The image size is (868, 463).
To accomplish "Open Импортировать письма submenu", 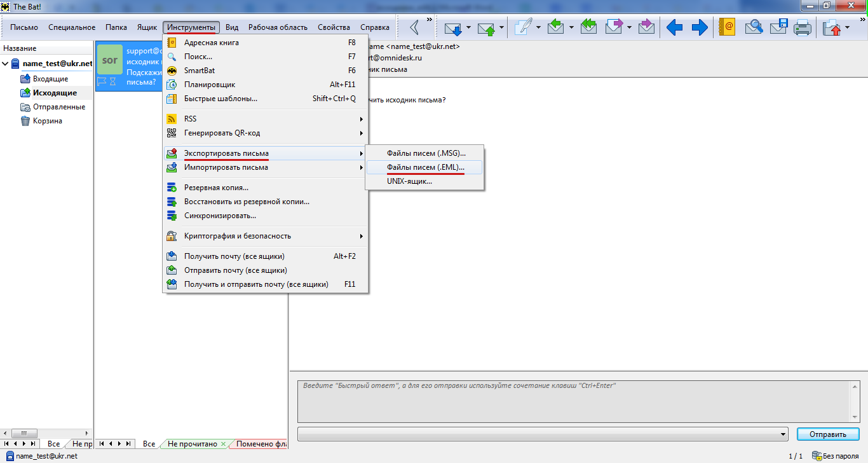I will tap(266, 167).
